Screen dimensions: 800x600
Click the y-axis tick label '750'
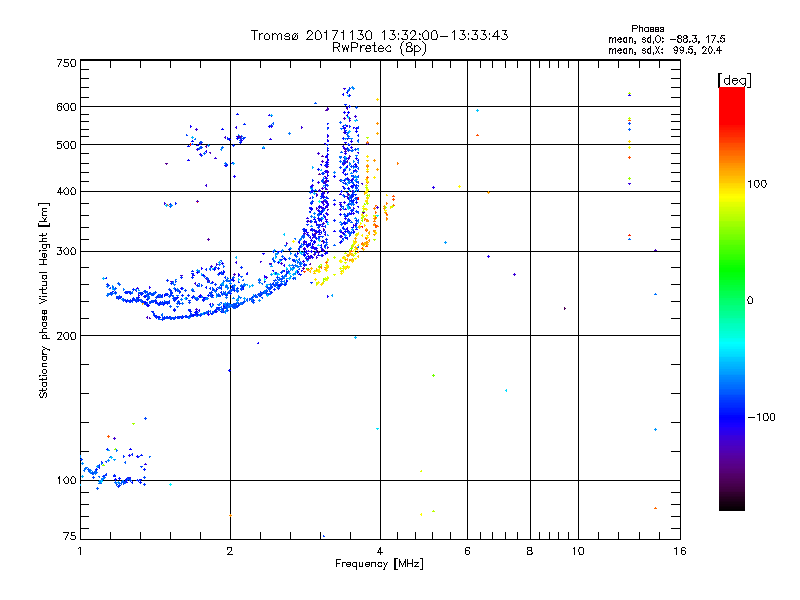tap(66, 63)
